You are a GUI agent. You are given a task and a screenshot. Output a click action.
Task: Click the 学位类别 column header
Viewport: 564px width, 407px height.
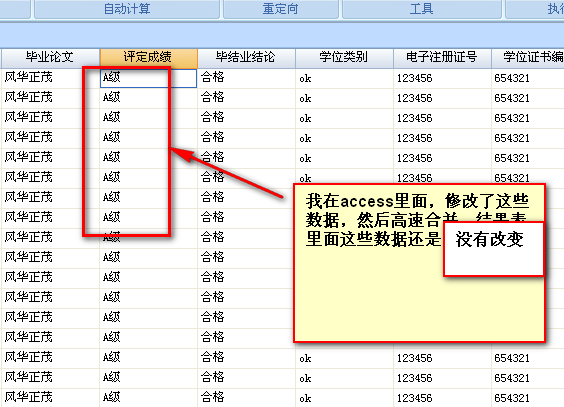[344, 58]
